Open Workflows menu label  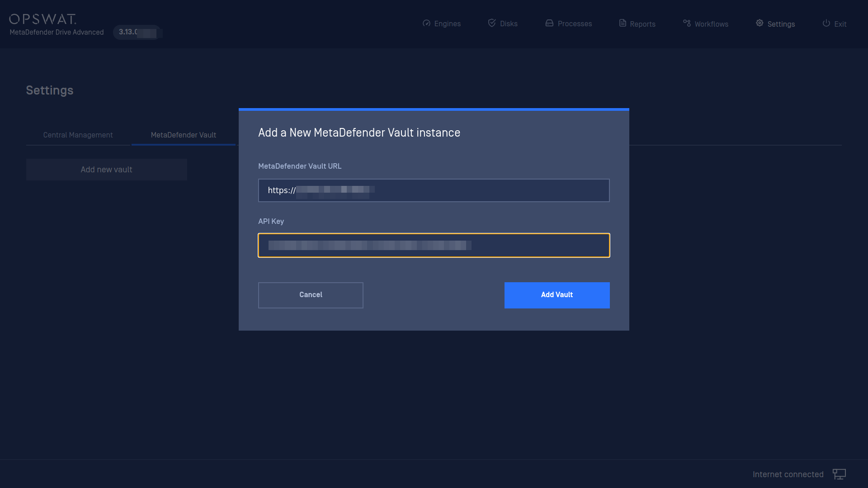point(711,24)
